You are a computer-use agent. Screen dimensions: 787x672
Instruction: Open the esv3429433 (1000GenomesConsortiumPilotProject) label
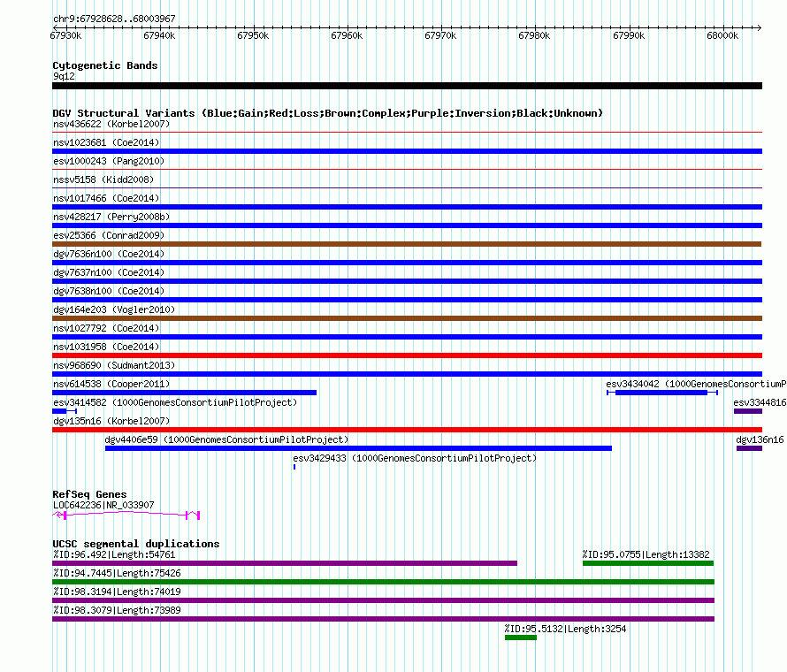coord(415,458)
